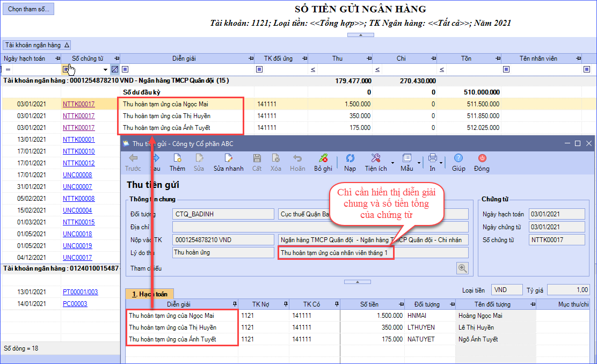This screenshot has width=597, height=364.
Task: Open the Tiện ích dropdown arrow
Action: (x=392, y=162)
